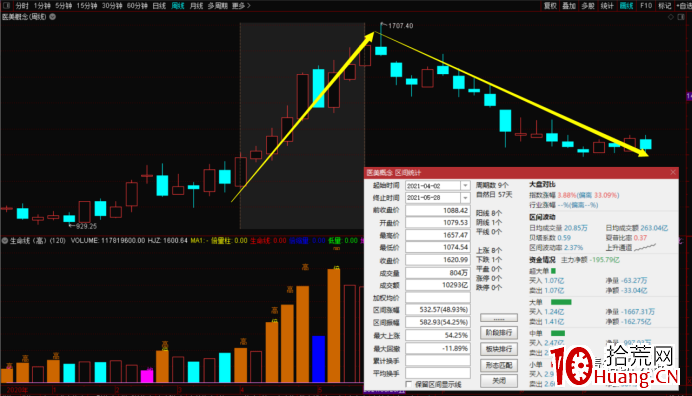Click the 阶段排行 button

point(499,332)
